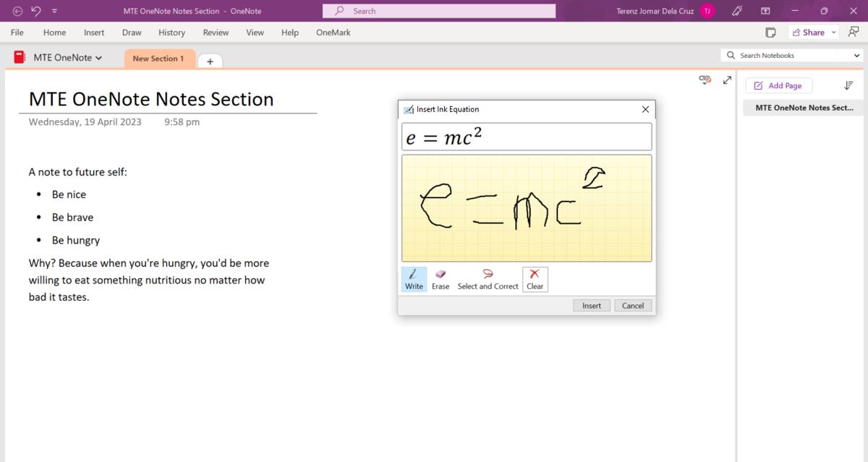Clear the handwritten equation canvas

pyautogui.click(x=535, y=279)
